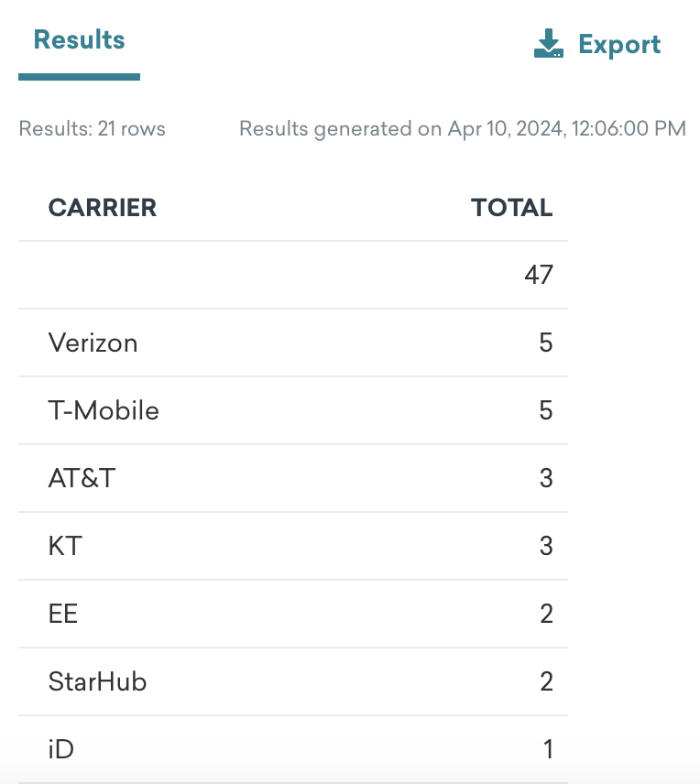This screenshot has height=784, width=700.
Task: Select the StarHub carrier row
Action: coord(293,681)
